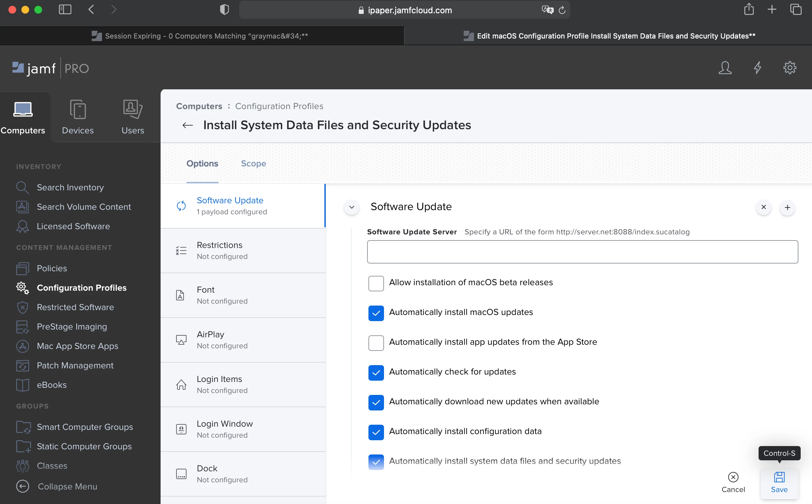This screenshot has height=504, width=812.
Task: Click the Software Update Server URL field
Action: (x=582, y=252)
